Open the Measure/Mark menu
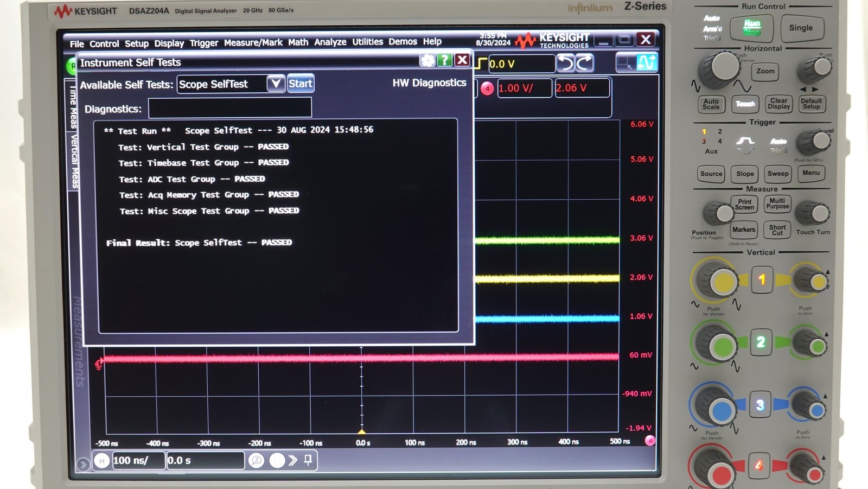 [253, 43]
